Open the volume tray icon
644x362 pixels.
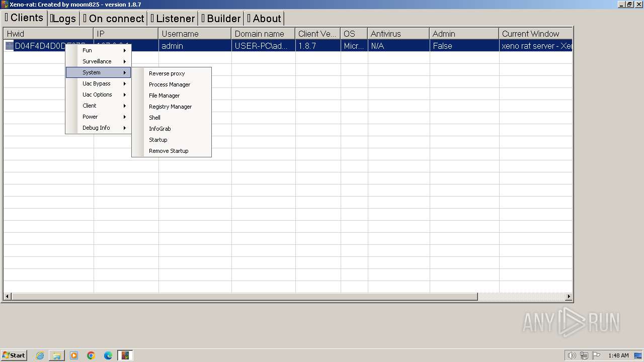(x=572, y=355)
